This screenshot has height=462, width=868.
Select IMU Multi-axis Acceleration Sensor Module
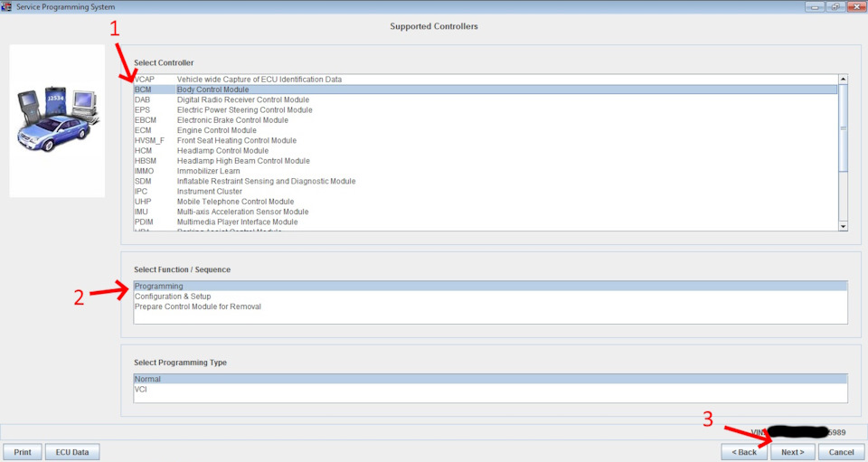click(486, 212)
